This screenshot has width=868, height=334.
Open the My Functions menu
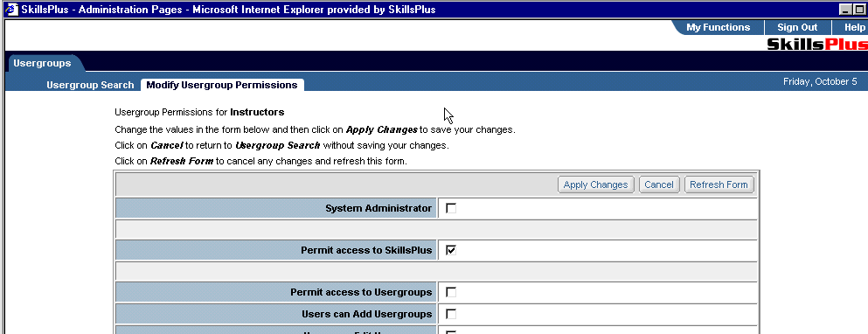pyautogui.click(x=718, y=27)
